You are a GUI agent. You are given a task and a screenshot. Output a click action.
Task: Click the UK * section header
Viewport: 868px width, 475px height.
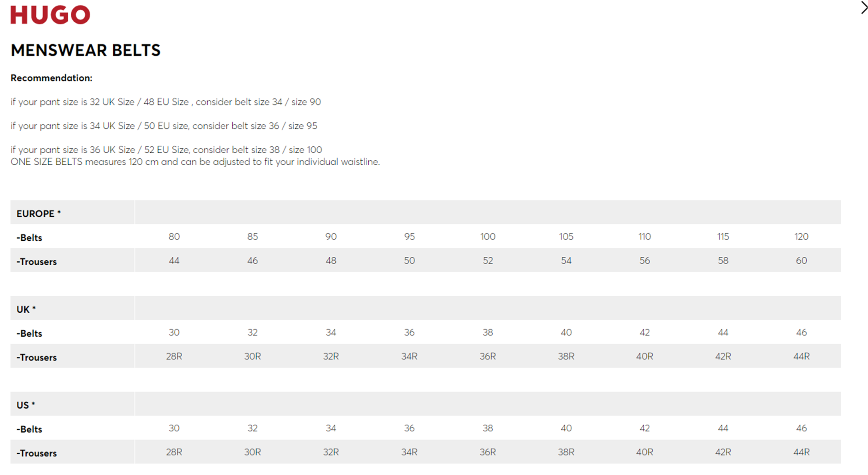(26, 309)
